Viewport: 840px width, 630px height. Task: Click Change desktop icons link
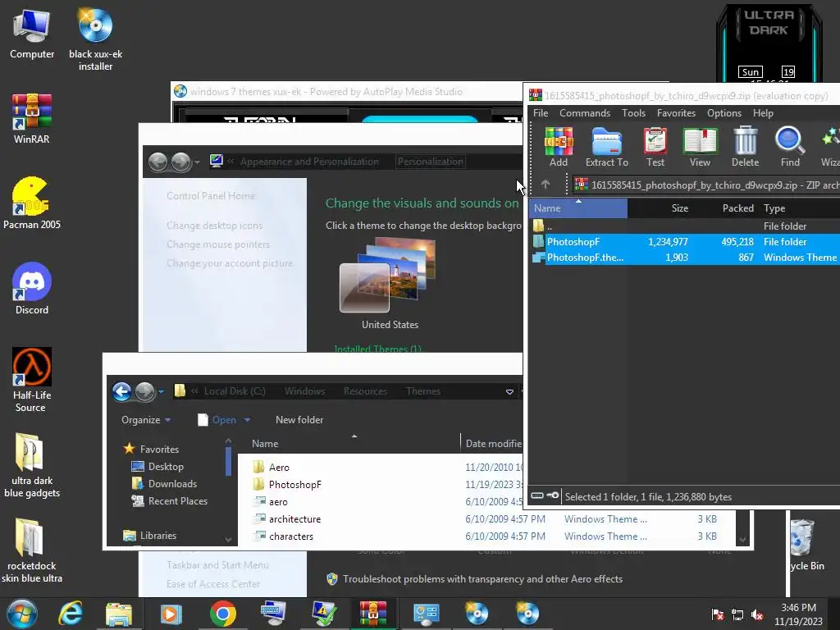coord(214,225)
